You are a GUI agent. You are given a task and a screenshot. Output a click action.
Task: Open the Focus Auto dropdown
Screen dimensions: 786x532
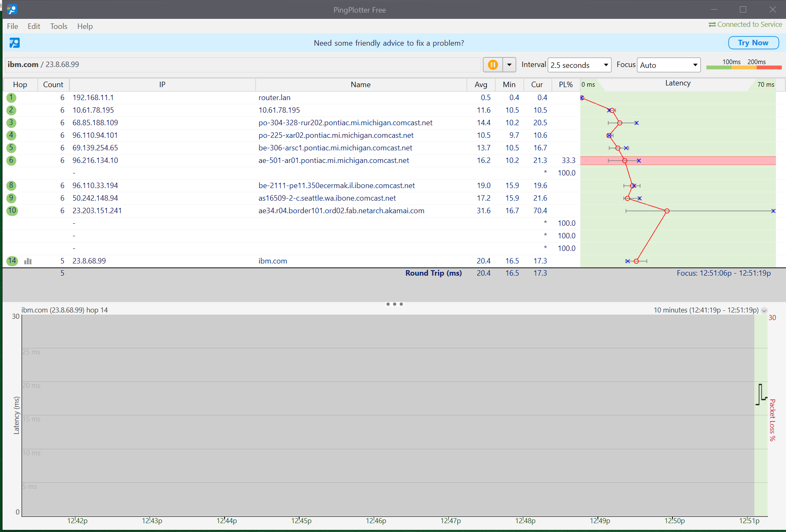(669, 65)
